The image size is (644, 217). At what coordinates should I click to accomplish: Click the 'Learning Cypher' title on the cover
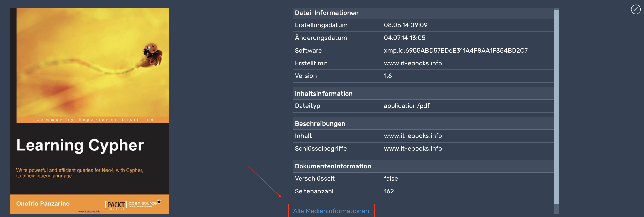80,145
